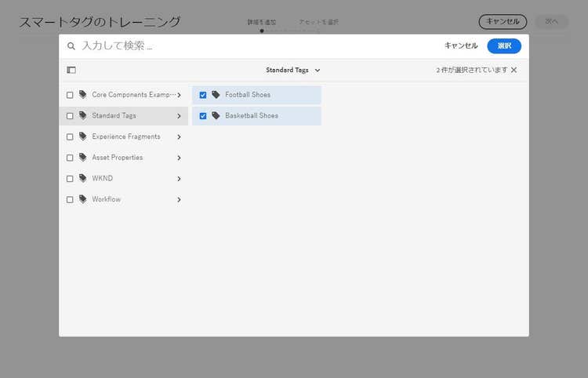Uncheck the Basketball Shoes checkbox

(203, 116)
